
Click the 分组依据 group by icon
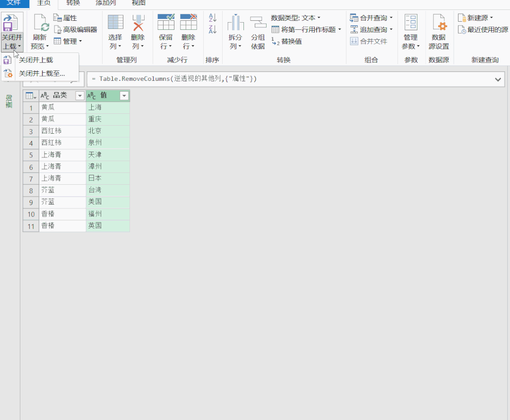coord(258,23)
